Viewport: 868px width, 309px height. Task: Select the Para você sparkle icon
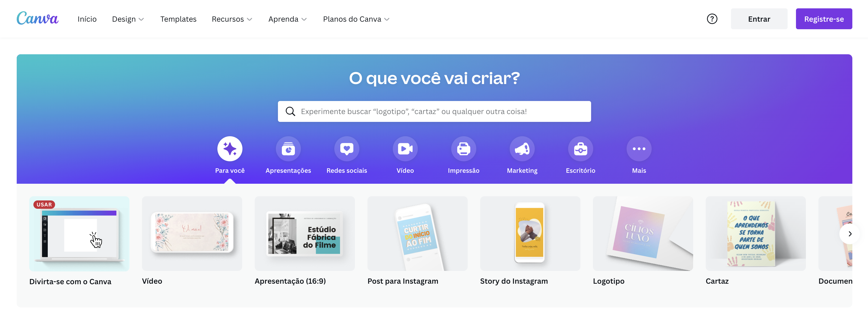[230, 148]
